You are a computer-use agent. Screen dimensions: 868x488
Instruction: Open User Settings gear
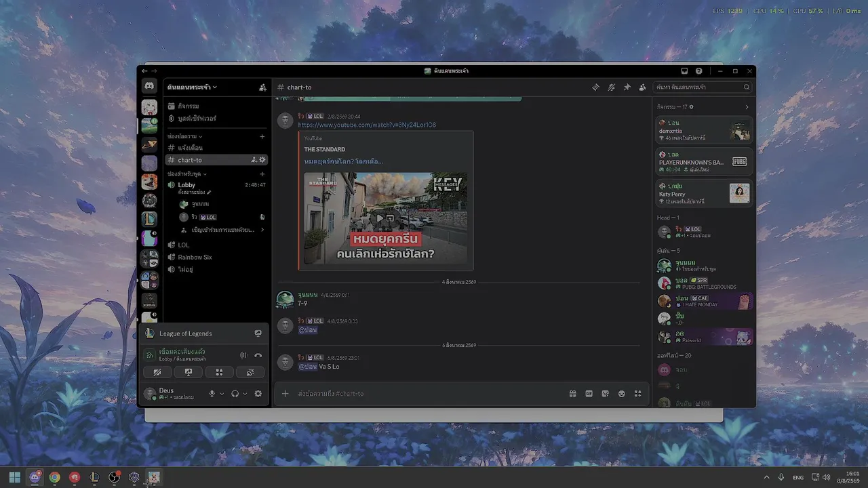(x=258, y=394)
